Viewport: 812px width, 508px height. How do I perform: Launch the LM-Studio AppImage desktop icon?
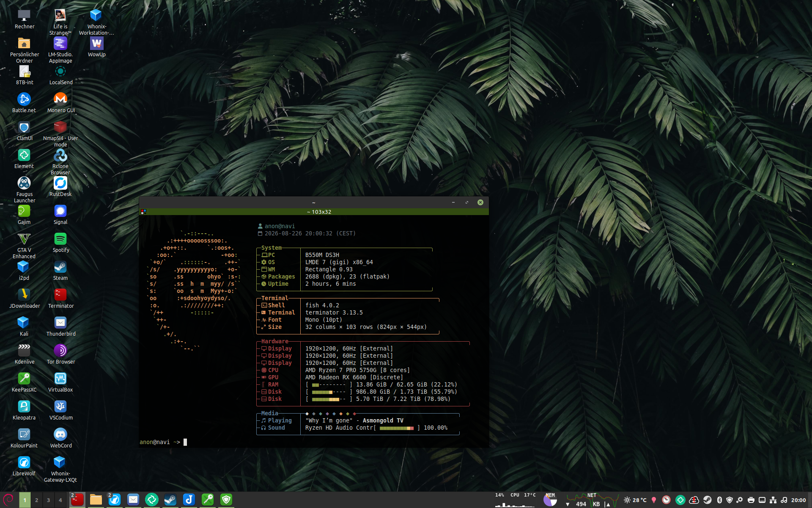pos(60,50)
